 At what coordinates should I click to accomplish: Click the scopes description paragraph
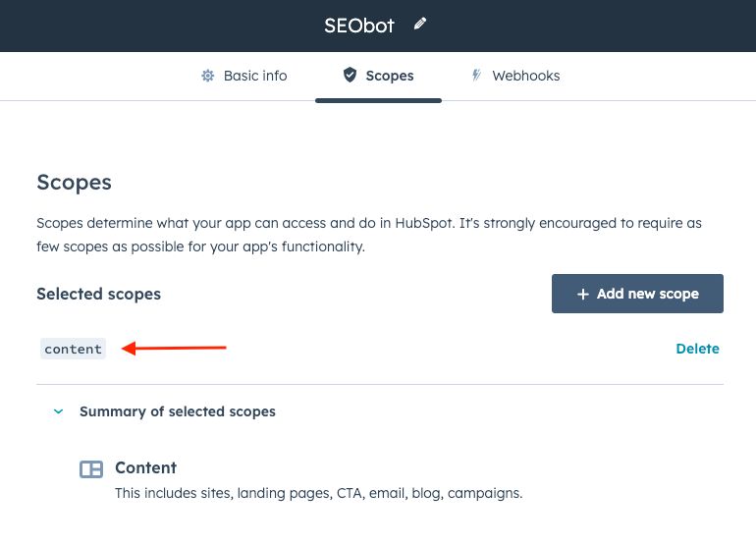[x=369, y=235]
